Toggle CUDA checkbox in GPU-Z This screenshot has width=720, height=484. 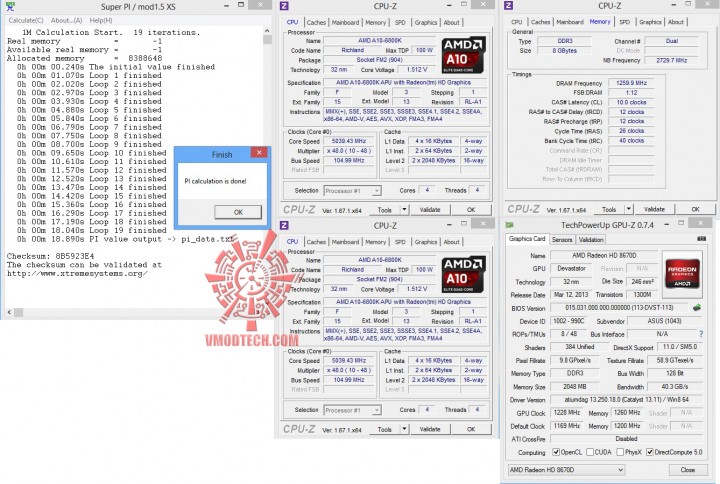(590, 452)
